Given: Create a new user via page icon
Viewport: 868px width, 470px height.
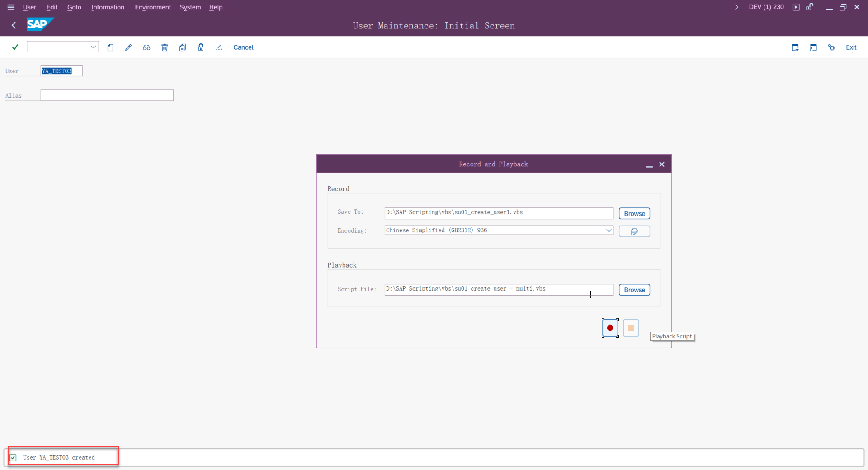Looking at the screenshot, I should click(110, 47).
